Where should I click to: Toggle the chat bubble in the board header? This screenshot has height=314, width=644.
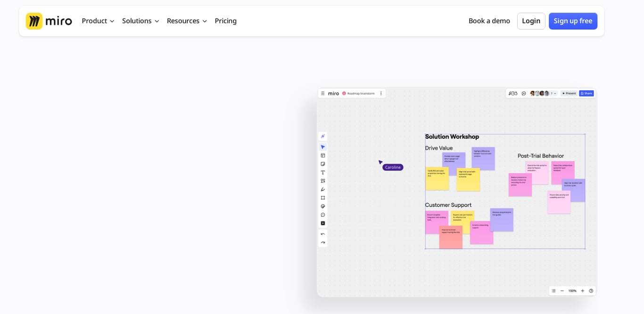point(523,93)
